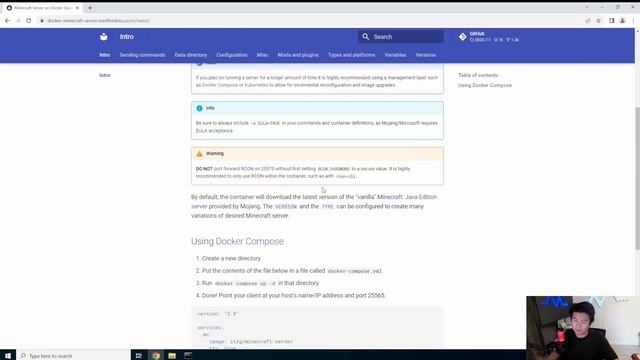640x360 pixels.
Task: Click the docs Search input field
Action: pyautogui.click(x=401, y=37)
